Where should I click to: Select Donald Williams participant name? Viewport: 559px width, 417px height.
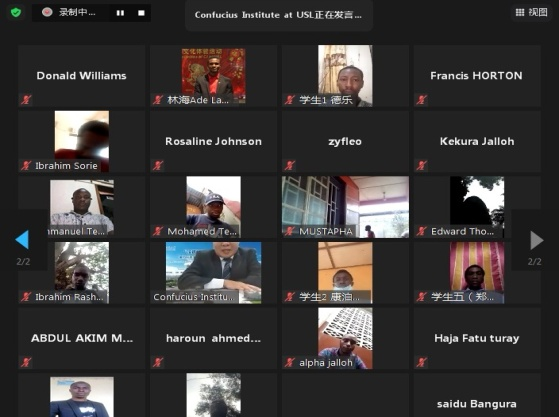tap(81, 76)
